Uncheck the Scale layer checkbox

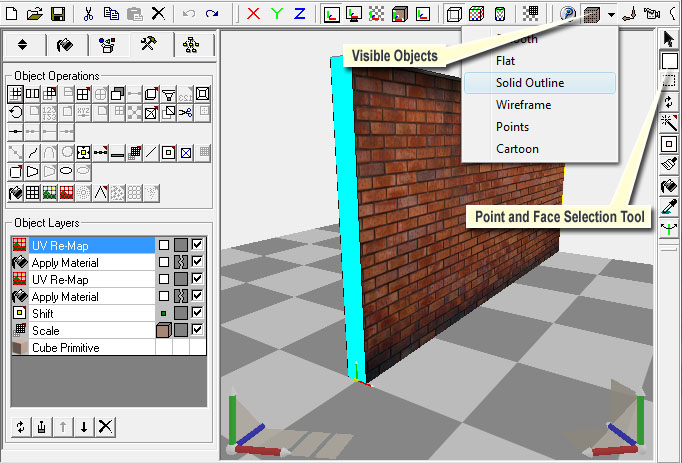click(x=197, y=330)
